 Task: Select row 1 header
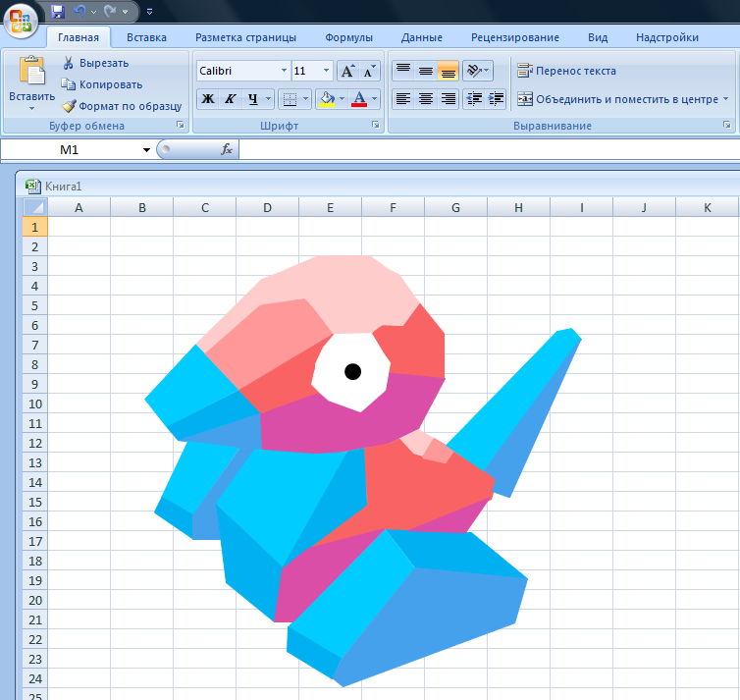tap(35, 227)
